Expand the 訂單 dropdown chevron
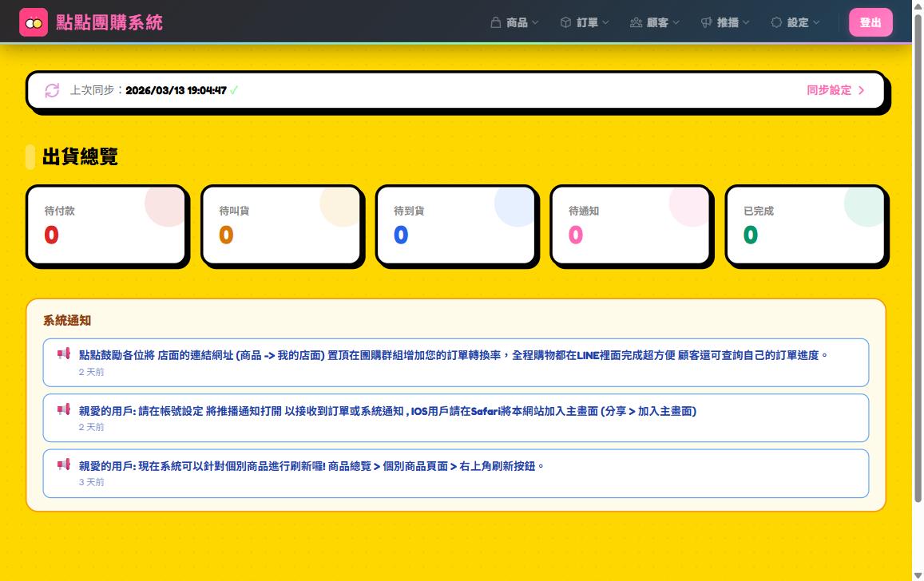 pyautogui.click(x=606, y=22)
